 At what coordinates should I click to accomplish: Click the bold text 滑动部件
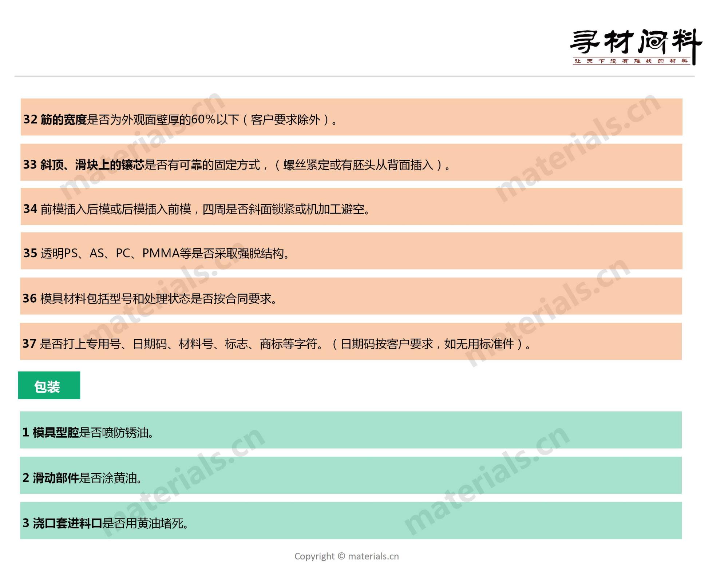point(56,478)
